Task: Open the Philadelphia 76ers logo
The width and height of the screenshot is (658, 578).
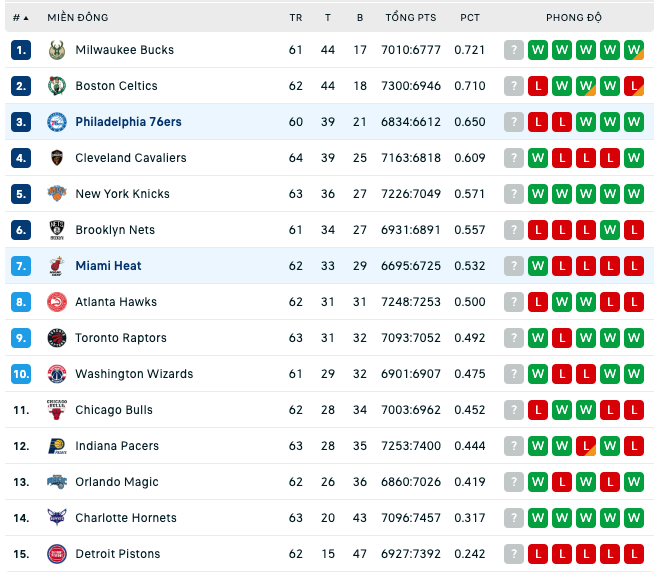Action: [x=57, y=122]
